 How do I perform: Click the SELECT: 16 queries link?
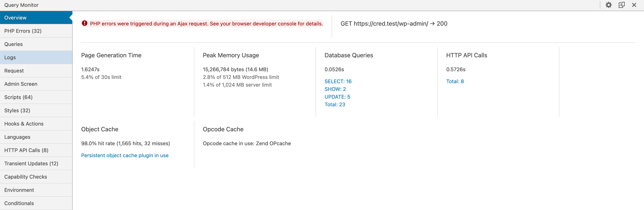tap(338, 81)
